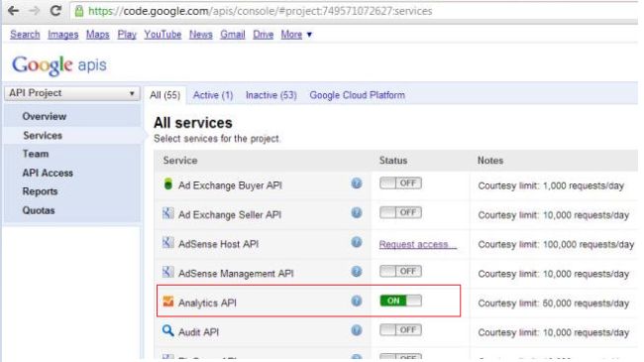This screenshot has width=644, height=362.
Task: Enable the Ad Exchange Seller API switch
Action: click(x=400, y=212)
